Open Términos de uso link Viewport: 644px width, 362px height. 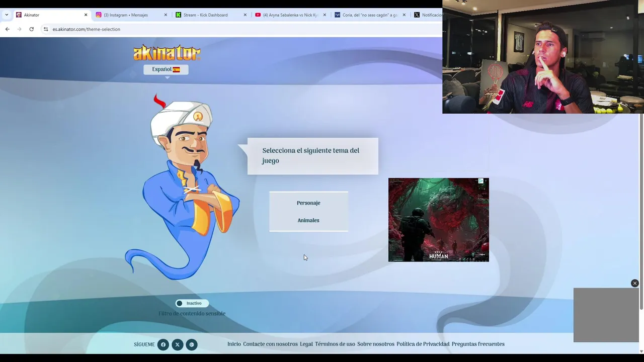(x=335, y=344)
